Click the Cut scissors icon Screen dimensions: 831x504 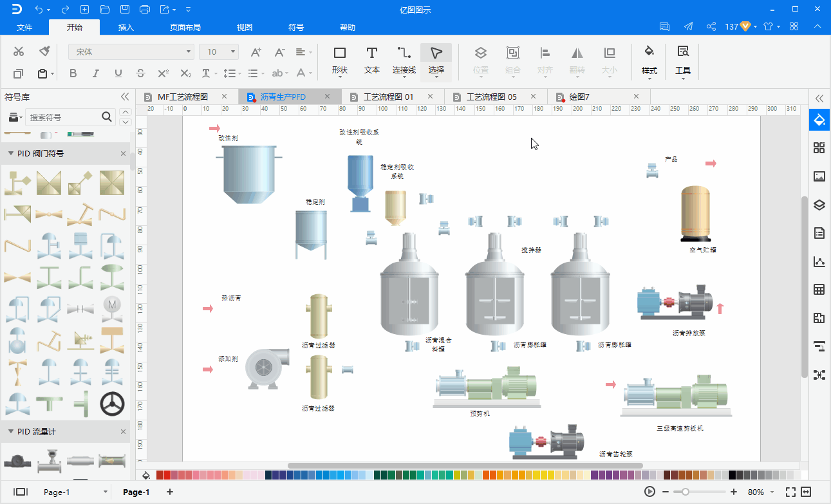click(x=19, y=51)
